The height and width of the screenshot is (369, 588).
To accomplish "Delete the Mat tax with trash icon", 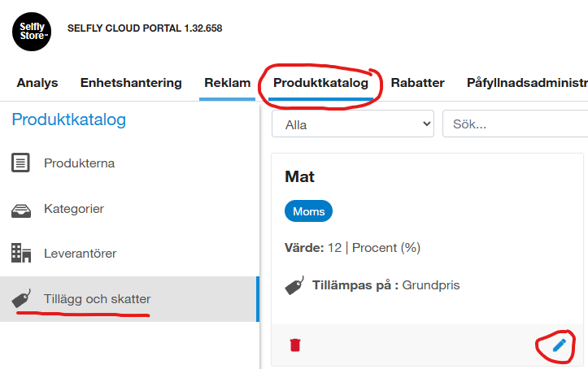I will (295, 345).
